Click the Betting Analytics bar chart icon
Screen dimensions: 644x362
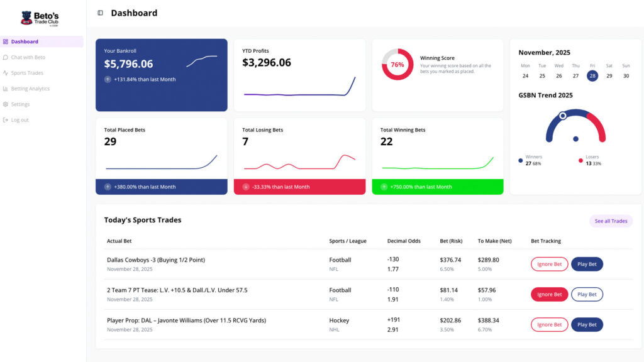pos(6,89)
